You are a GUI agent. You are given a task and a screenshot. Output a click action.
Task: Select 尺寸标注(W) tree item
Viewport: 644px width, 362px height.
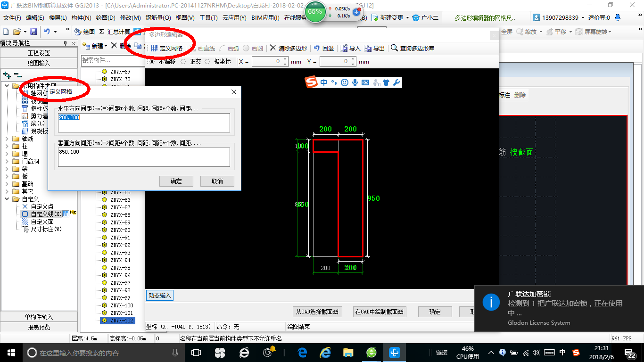coord(46,229)
